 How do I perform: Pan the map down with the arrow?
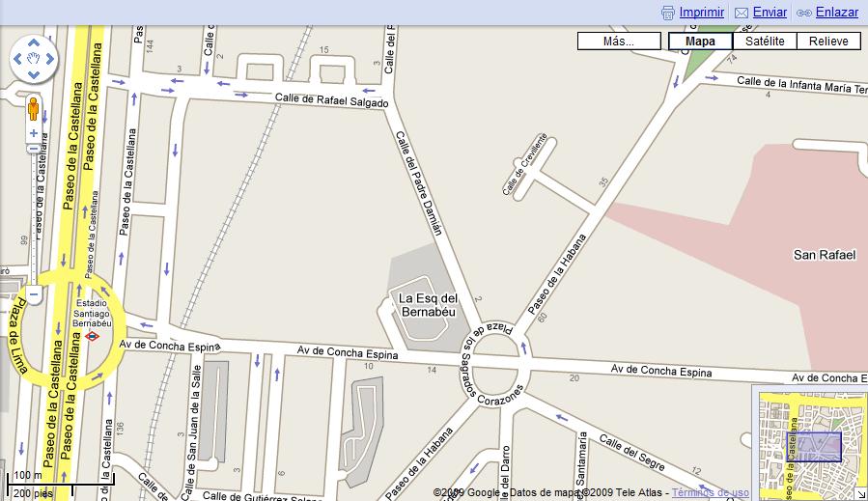[34, 74]
